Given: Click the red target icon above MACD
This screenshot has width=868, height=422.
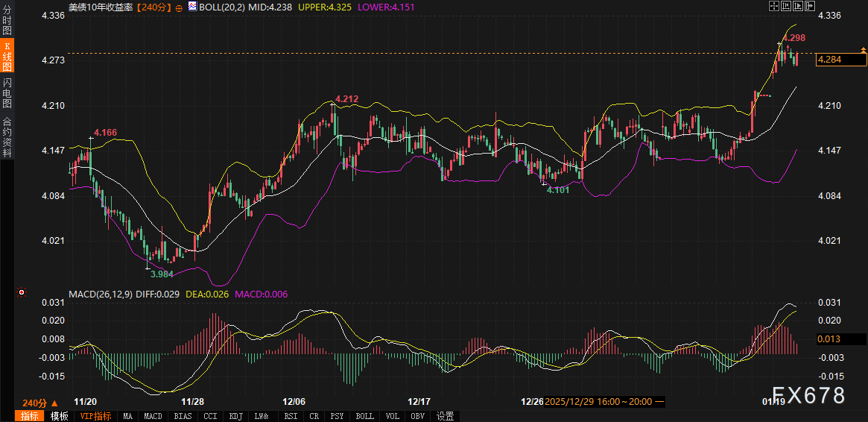Looking at the screenshot, I should pos(22,292).
